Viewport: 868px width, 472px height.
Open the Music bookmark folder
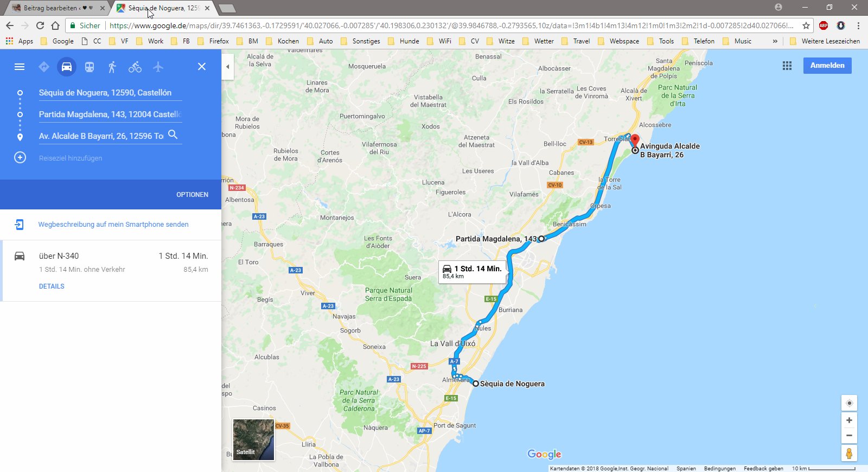(x=737, y=41)
